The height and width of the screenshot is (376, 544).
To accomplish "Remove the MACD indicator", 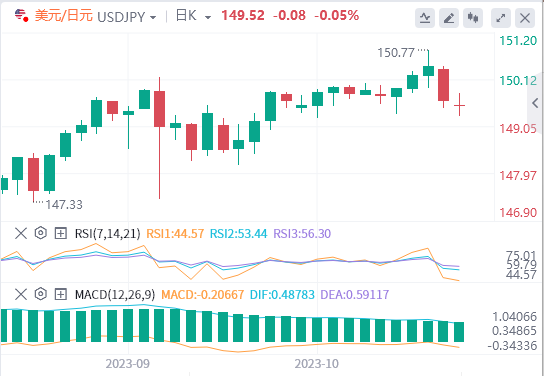I will [21, 295].
